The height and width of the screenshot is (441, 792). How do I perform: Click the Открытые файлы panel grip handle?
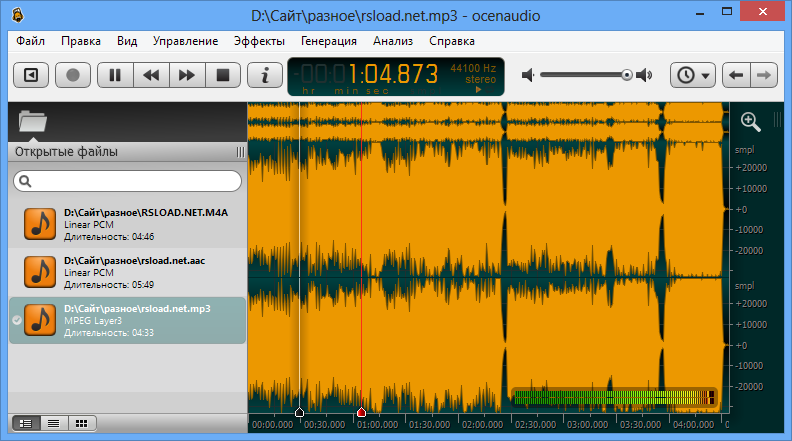coord(240,152)
